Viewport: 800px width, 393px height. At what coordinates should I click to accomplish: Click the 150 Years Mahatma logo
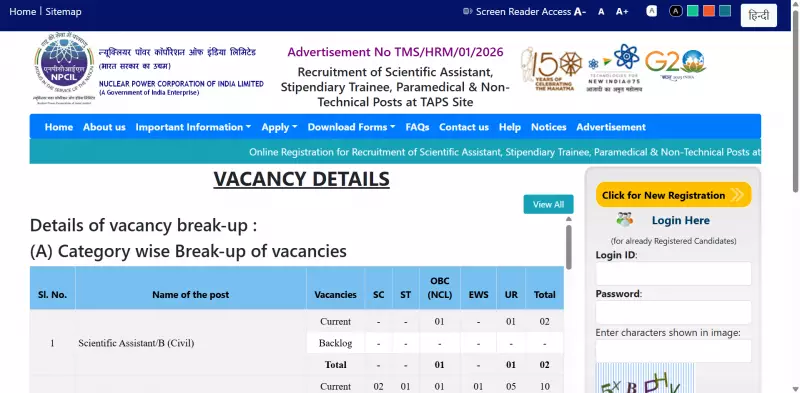(552, 68)
